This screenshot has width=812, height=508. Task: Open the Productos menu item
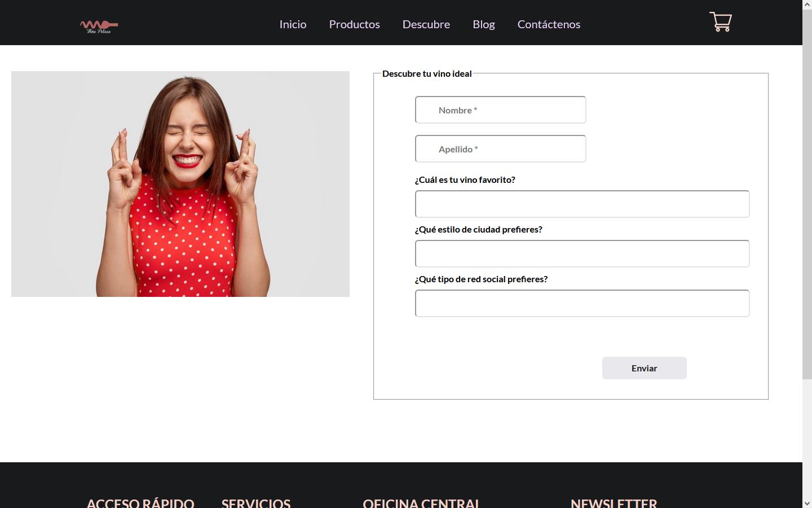(x=354, y=24)
